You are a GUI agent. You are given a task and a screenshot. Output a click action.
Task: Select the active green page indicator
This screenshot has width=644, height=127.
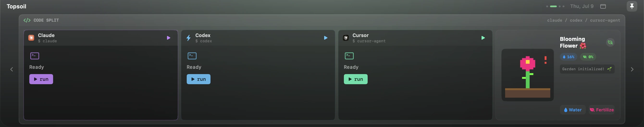coord(553,6)
